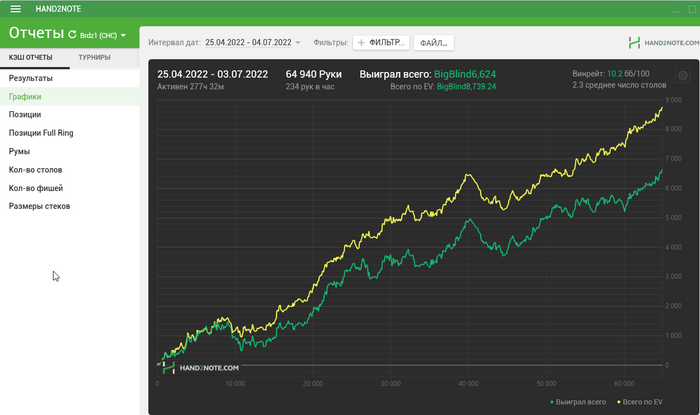Open the Размеры стеков report

(x=70, y=206)
